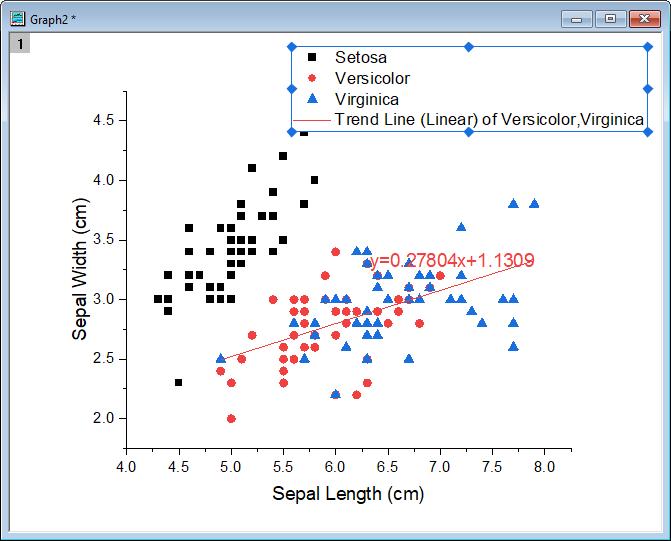The height and width of the screenshot is (541, 671).
Task: Select the Versicolor legend label
Action: (372, 78)
